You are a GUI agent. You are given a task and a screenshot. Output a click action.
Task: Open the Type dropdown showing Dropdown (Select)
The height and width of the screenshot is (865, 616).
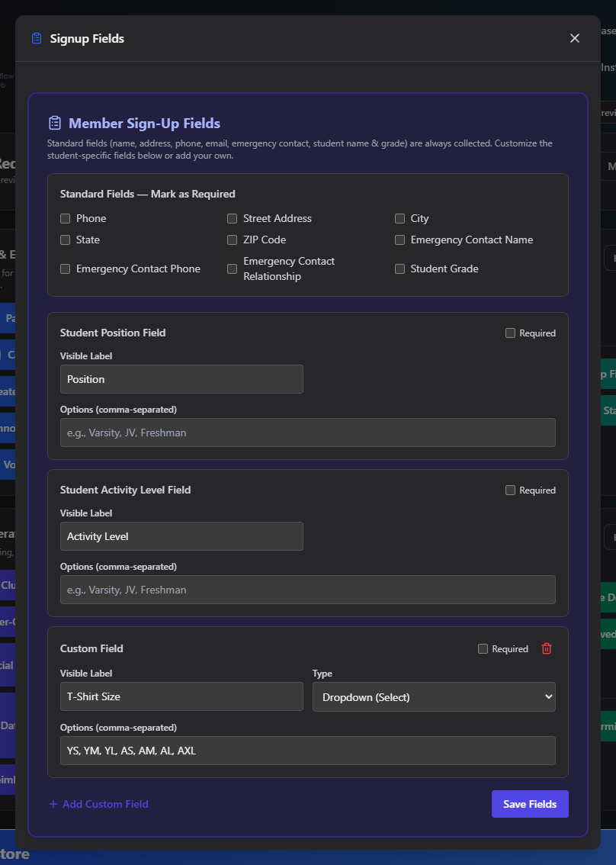coord(434,696)
